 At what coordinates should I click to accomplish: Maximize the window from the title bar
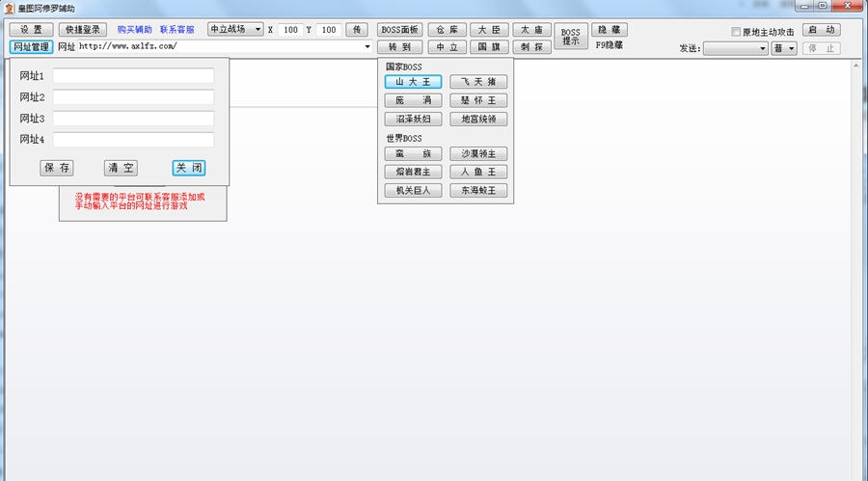[x=822, y=6]
